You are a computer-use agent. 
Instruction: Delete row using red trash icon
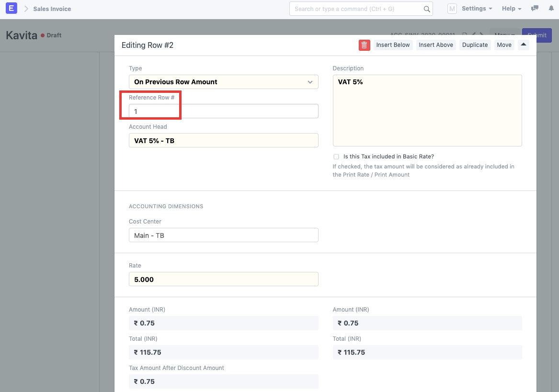tap(365, 45)
